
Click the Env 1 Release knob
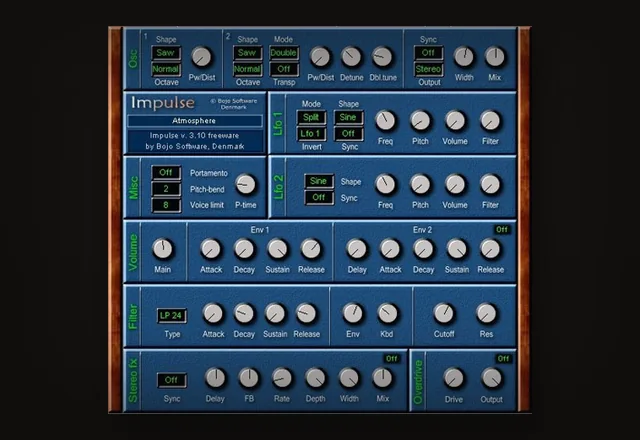[311, 249]
